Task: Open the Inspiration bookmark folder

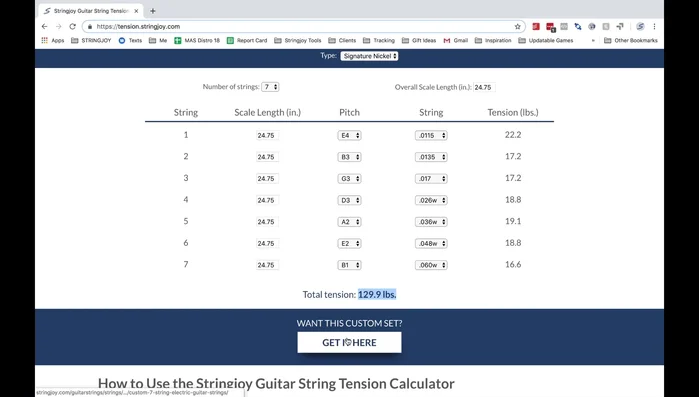Action: pos(493,40)
